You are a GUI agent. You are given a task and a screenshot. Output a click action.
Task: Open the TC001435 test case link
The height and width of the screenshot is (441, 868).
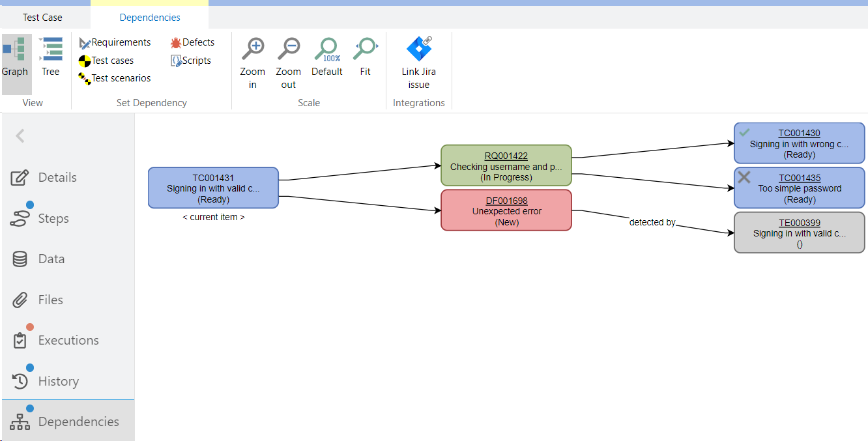[x=799, y=178]
